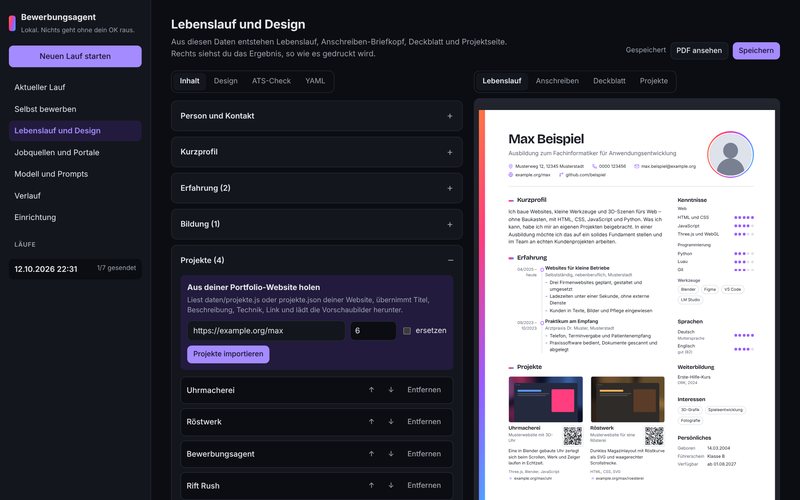This screenshot has width=800, height=500.
Task: Expand the Kurzprofil section
Action: pos(317,152)
